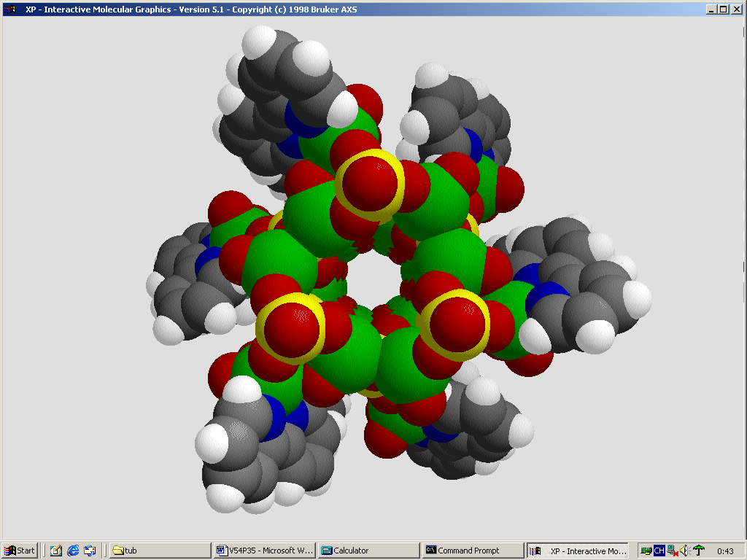Open the volume speaker tray icon

pos(684,551)
